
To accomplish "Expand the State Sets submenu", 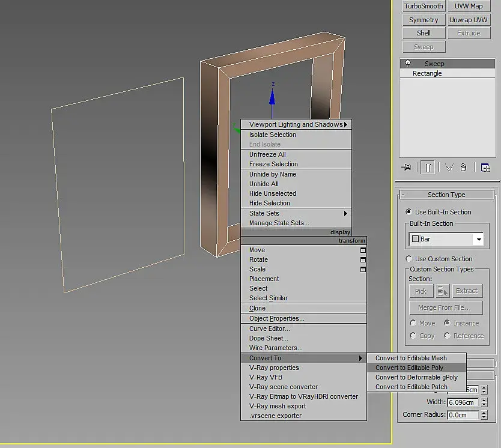I will click(x=296, y=213).
